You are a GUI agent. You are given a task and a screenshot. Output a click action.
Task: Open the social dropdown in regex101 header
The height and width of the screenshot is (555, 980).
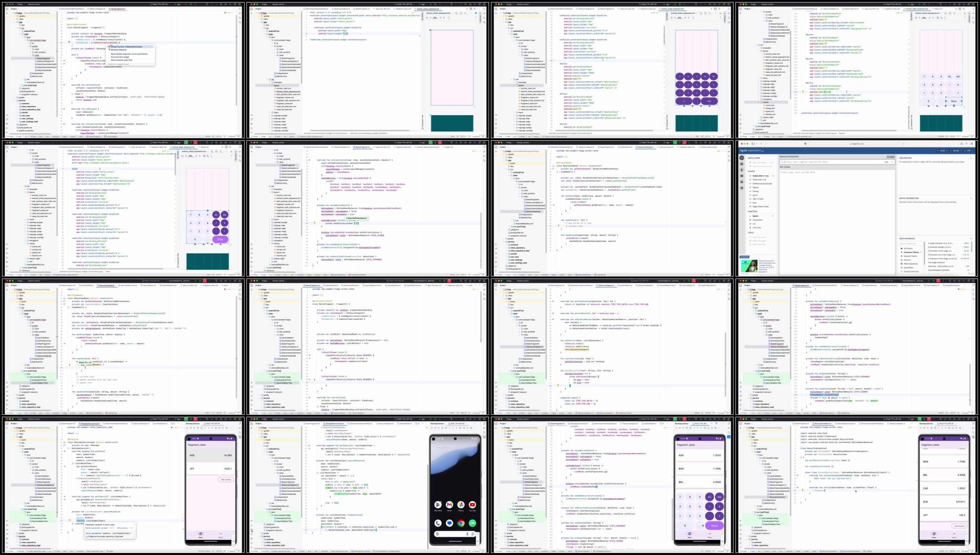coord(942,151)
